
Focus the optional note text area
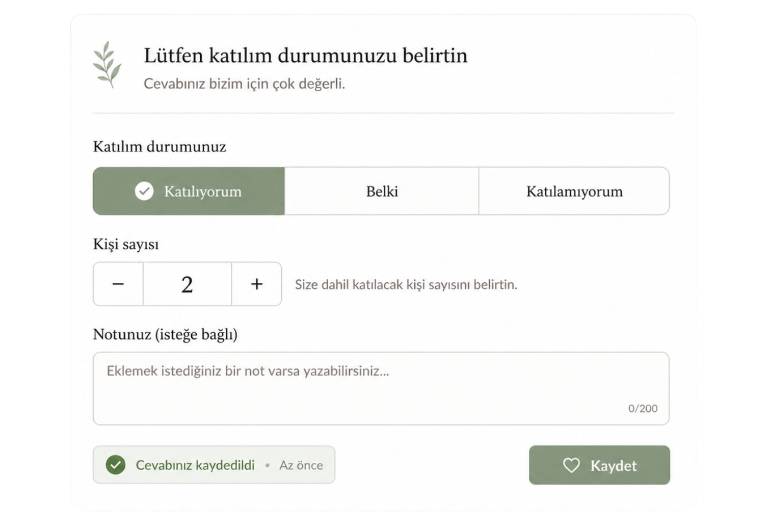click(x=381, y=388)
